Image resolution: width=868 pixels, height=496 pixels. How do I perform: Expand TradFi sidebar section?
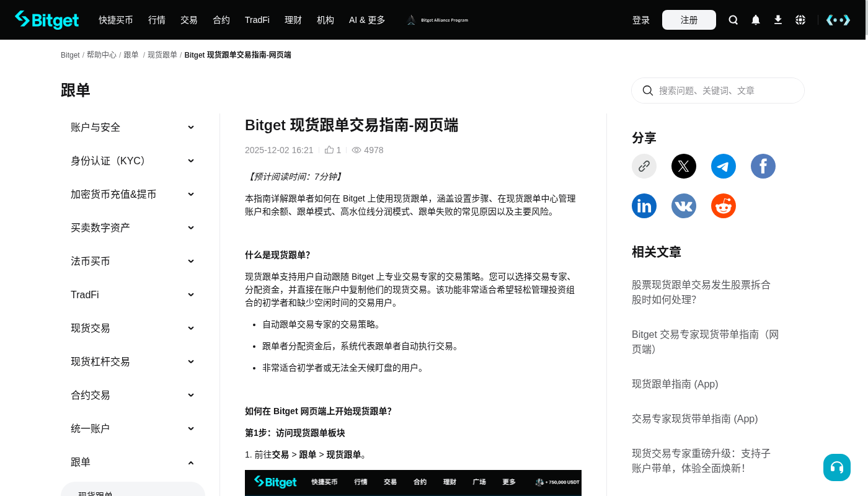(x=133, y=294)
